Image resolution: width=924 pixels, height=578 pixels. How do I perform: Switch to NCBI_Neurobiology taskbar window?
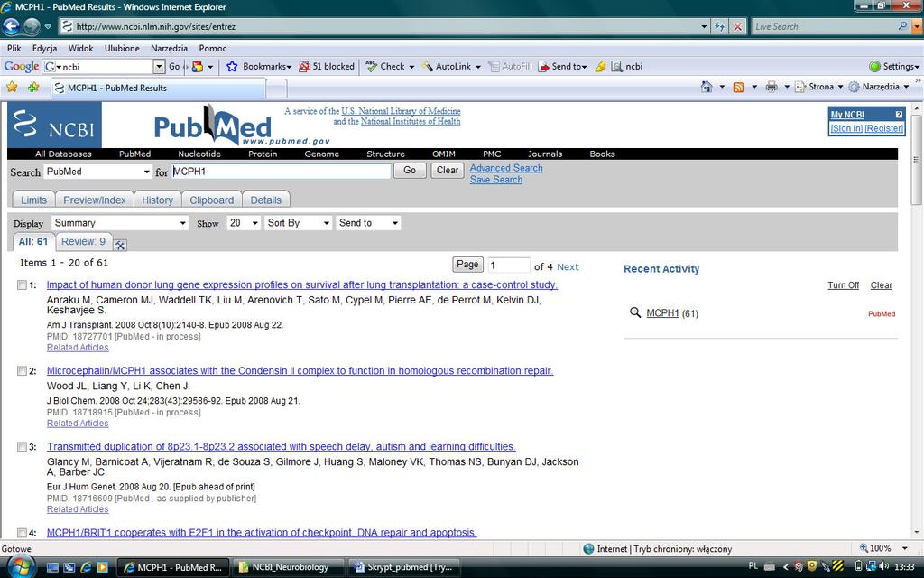(x=288, y=567)
